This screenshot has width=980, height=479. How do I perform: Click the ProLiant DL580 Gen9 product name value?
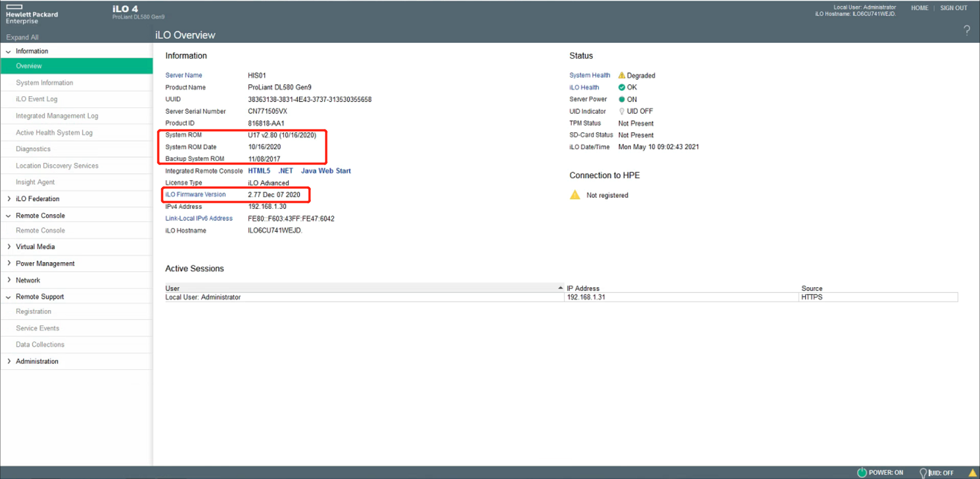(280, 87)
